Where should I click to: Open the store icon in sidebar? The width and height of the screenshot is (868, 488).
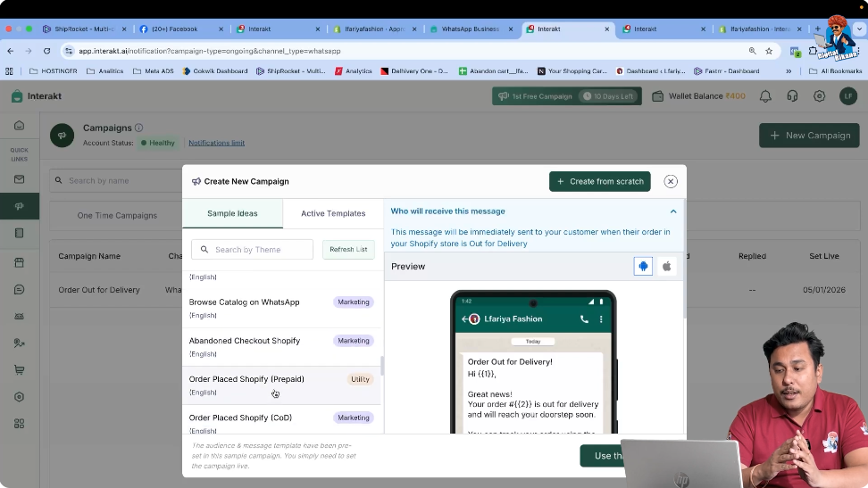tap(20, 263)
